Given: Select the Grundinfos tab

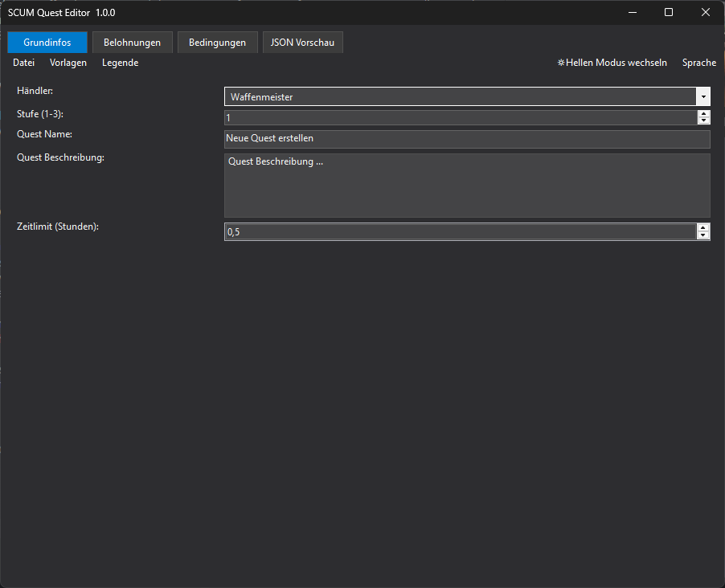Looking at the screenshot, I should 47,43.
